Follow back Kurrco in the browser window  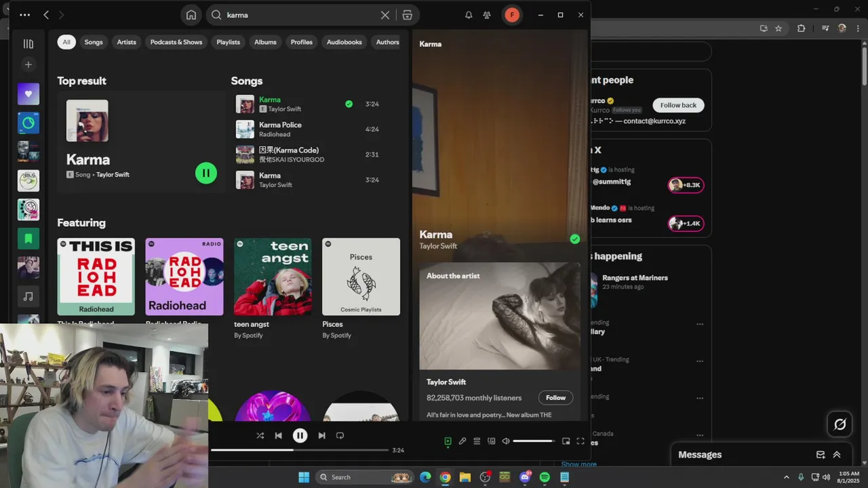678,105
